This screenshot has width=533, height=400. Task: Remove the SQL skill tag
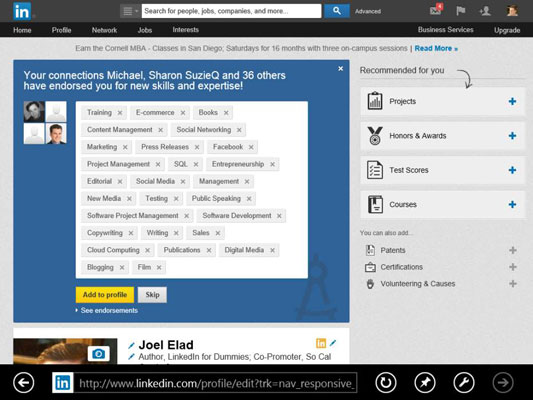pyautogui.click(x=196, y=164)
